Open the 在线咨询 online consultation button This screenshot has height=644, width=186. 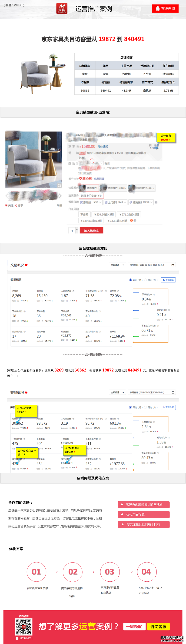point(165,9)
